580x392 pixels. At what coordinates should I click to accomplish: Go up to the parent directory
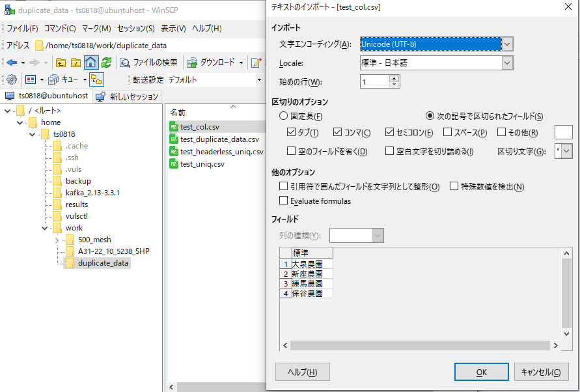61,63
